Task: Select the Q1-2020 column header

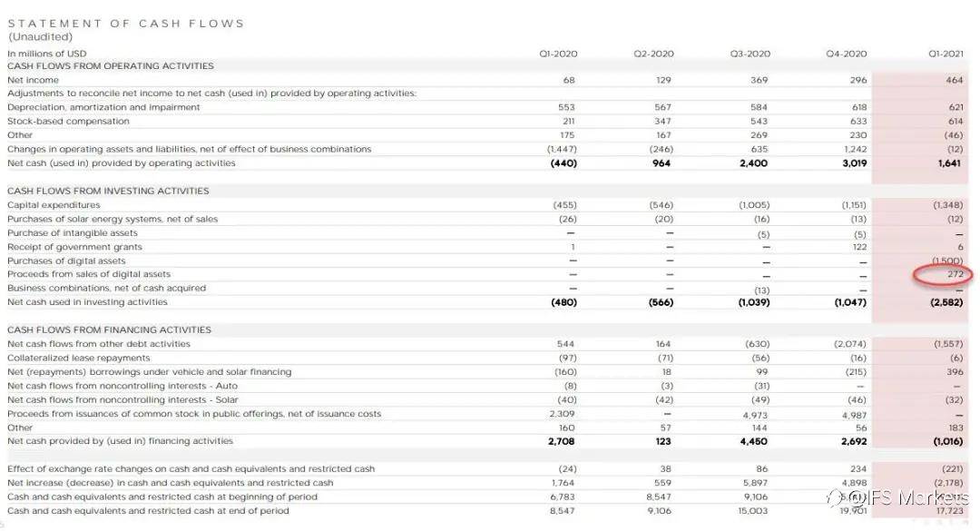Action: pos(558,54)
